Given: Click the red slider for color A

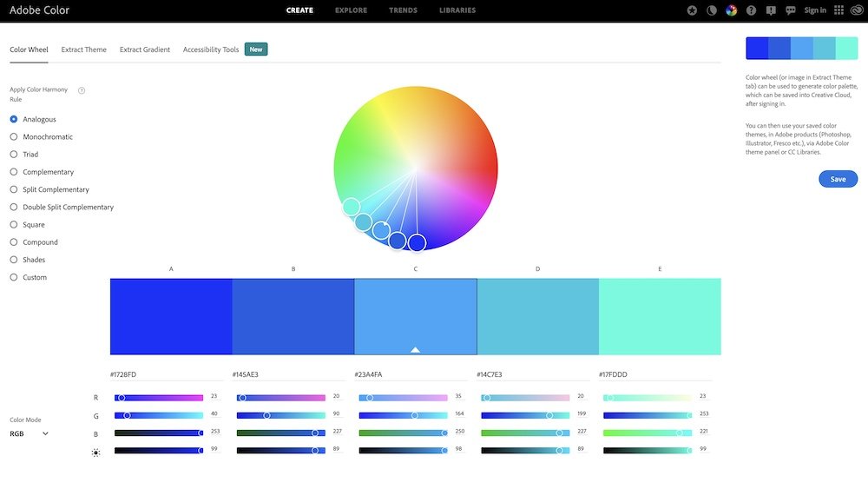Looking at the screenshot, I should [159, 398].
